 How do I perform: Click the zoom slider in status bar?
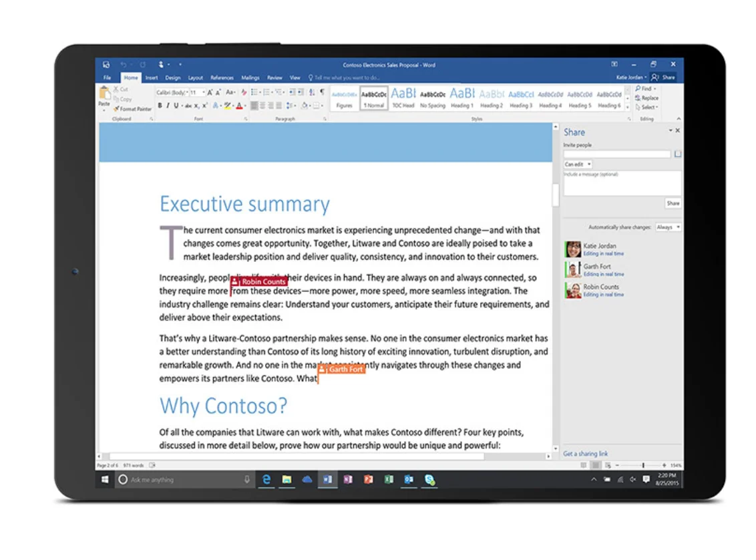[x=642, y=466]
